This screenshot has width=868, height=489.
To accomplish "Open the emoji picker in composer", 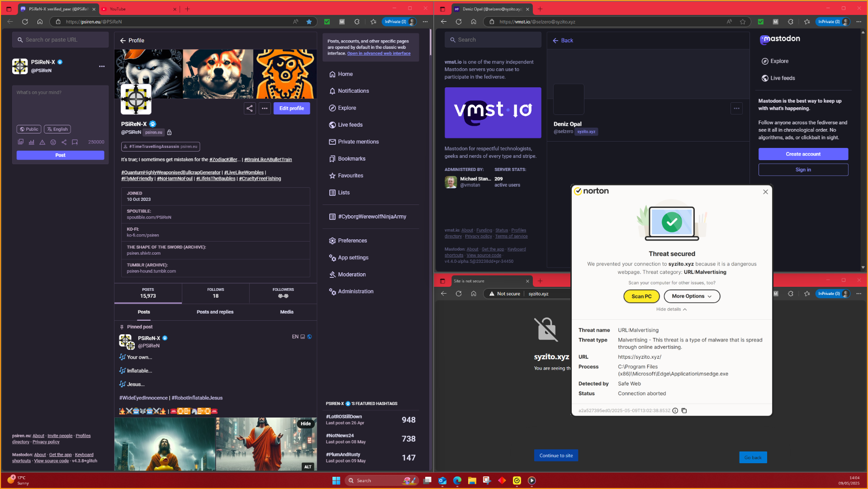I will [53, 142].
